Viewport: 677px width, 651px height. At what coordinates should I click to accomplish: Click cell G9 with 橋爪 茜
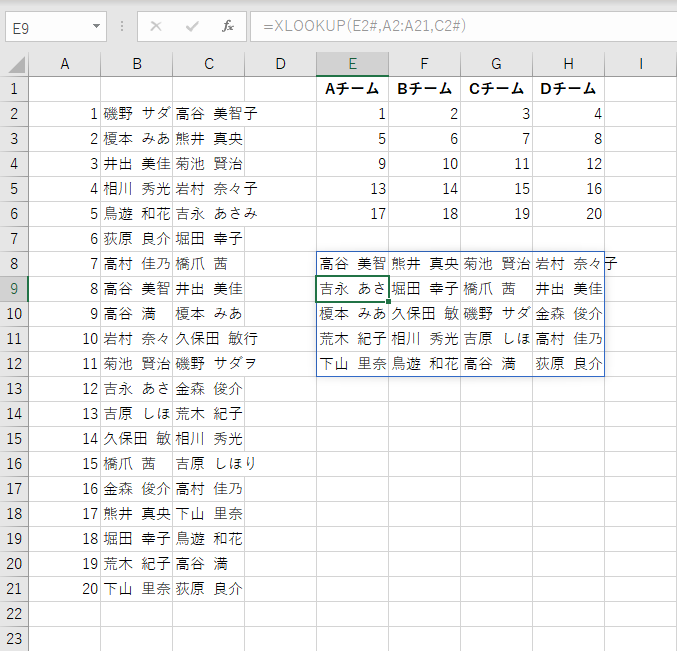497,289
